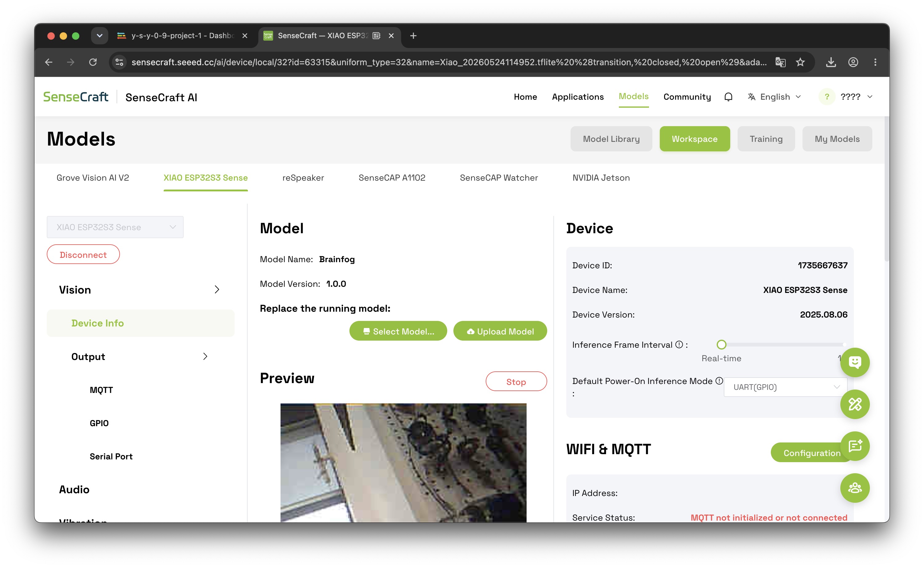Click the translate page icon
The width and height of the screenshot is (924, 568).
tap(780, 62)
